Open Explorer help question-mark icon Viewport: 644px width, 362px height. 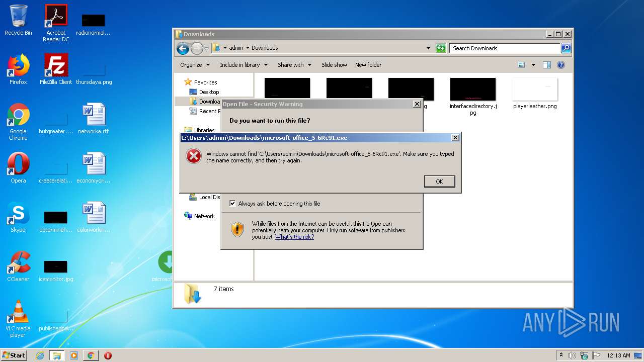tap(561, 65)
